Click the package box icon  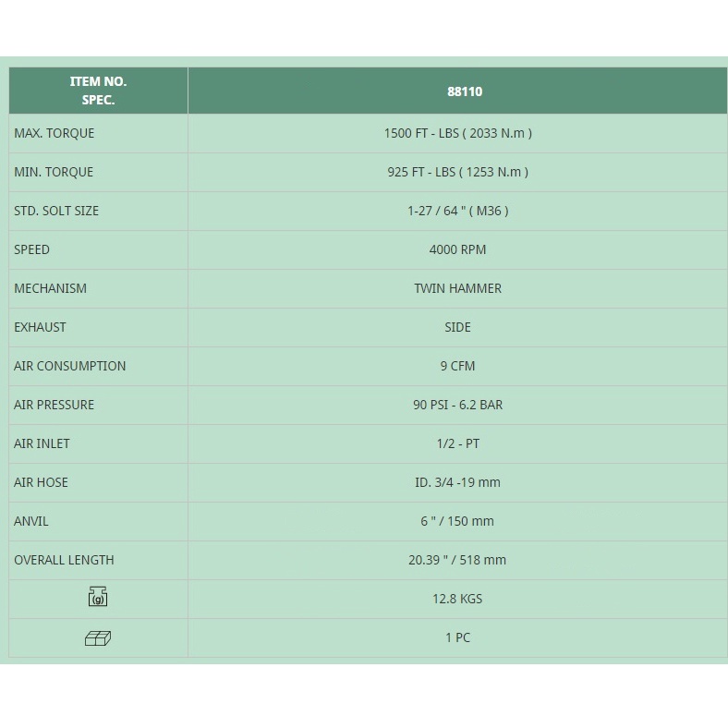point(98,637)
